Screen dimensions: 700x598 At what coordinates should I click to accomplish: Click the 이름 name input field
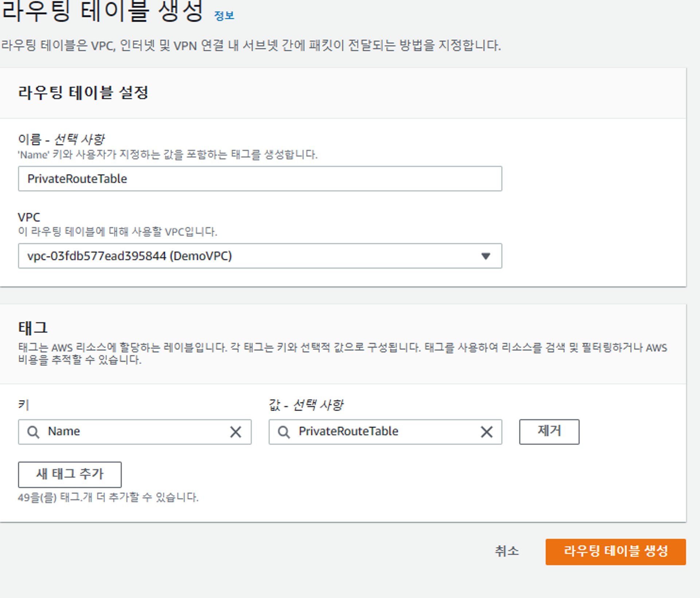[260, 179]
